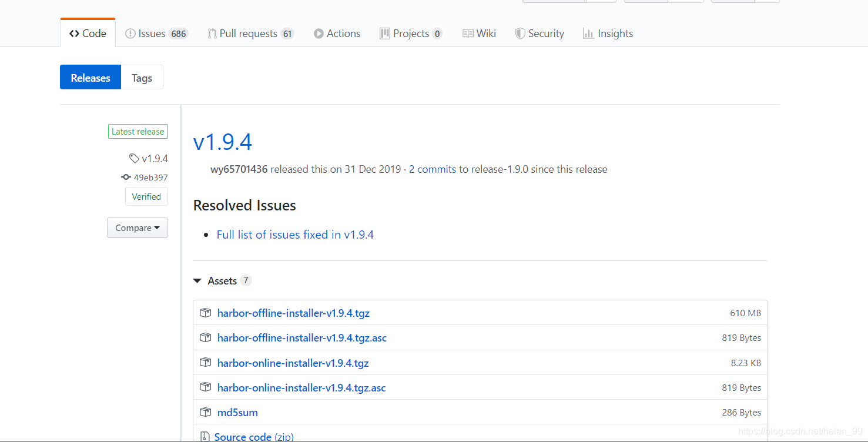
Task: Open Full list of issues fixed in v1.9.4
Action: [x=295, y=235]
